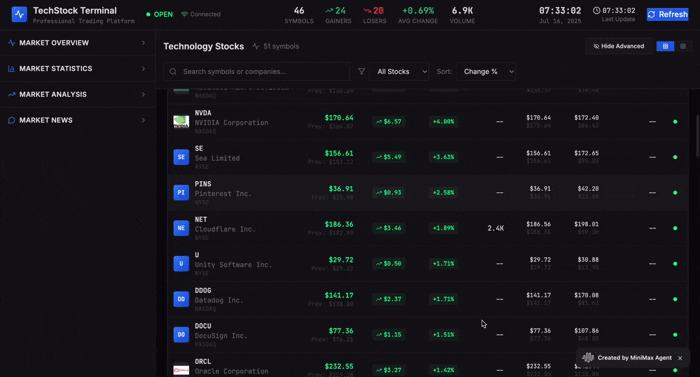This screenshot has height=377, width=700.
Task: Click the Unity Software U badge
Action: (181, 264)
